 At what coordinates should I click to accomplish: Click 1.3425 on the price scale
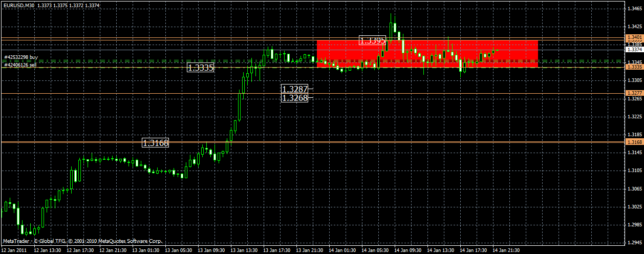[x=635, y=27]
